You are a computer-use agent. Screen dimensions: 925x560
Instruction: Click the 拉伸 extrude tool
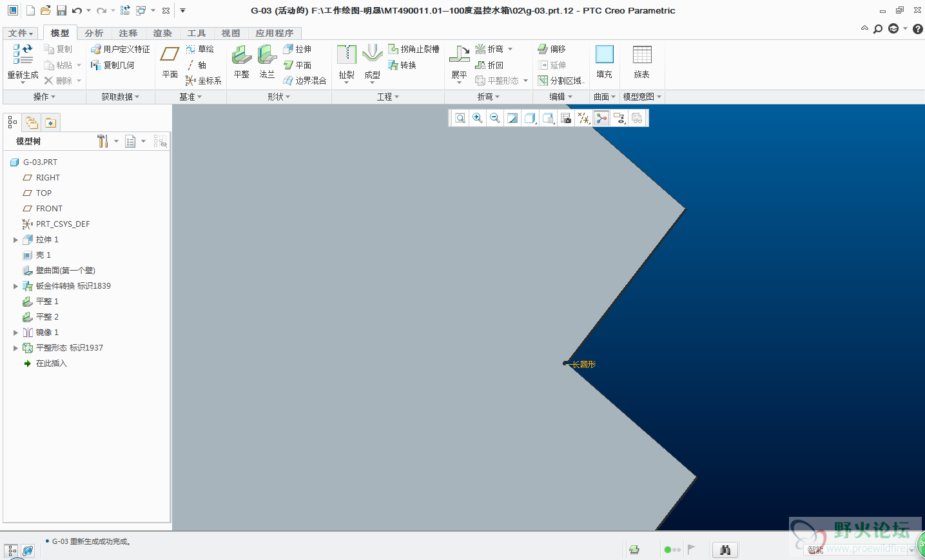click(x=297, y=49)
